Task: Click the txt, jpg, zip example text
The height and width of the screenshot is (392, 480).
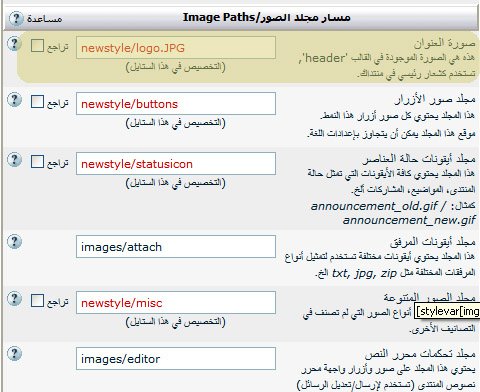Action: click(x=364, y=273)
